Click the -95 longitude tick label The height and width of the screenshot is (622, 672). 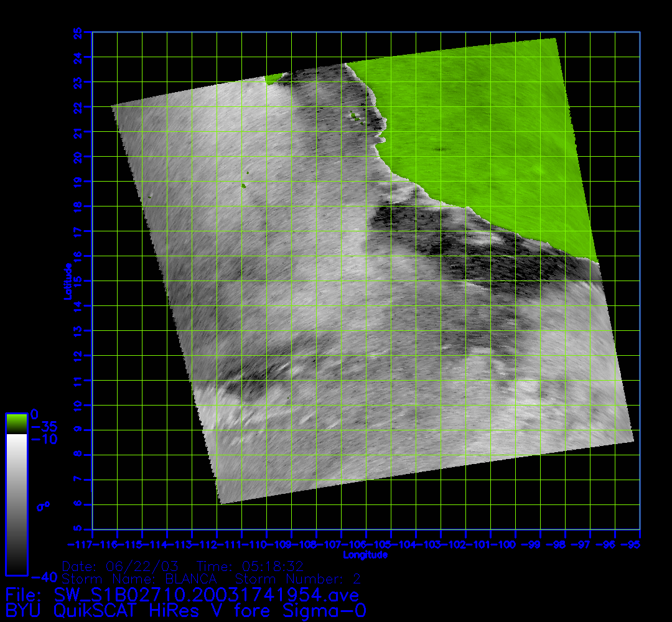(633, 545)
